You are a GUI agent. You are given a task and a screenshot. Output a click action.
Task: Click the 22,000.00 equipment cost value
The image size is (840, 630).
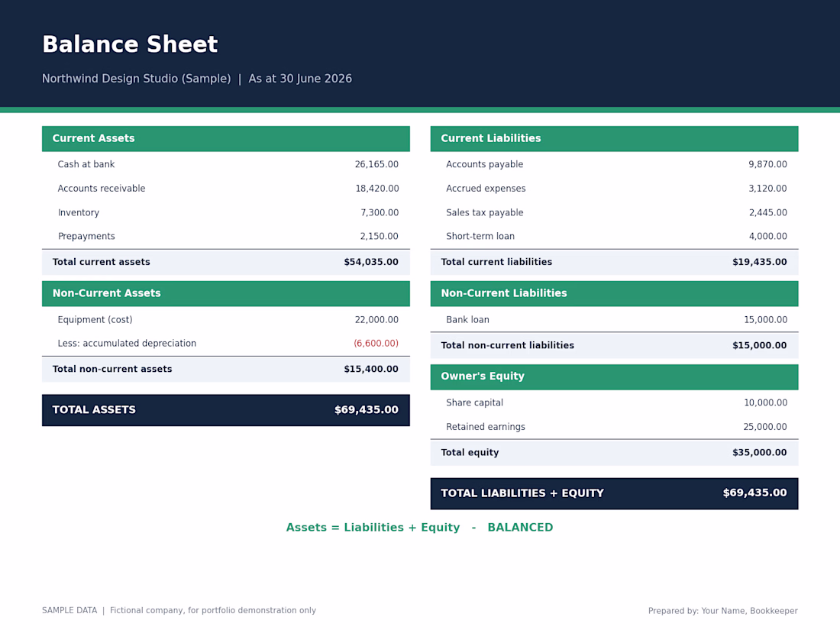tap(376, 320)
